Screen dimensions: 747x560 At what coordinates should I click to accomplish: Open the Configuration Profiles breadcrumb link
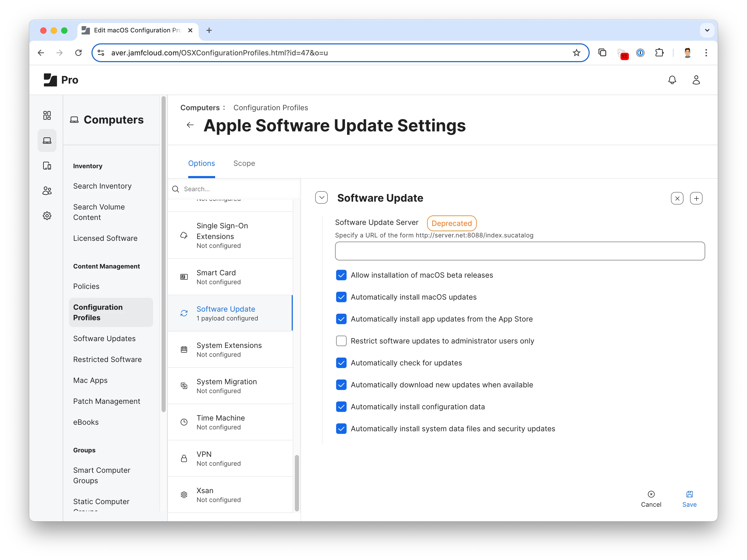coord(271,108)
